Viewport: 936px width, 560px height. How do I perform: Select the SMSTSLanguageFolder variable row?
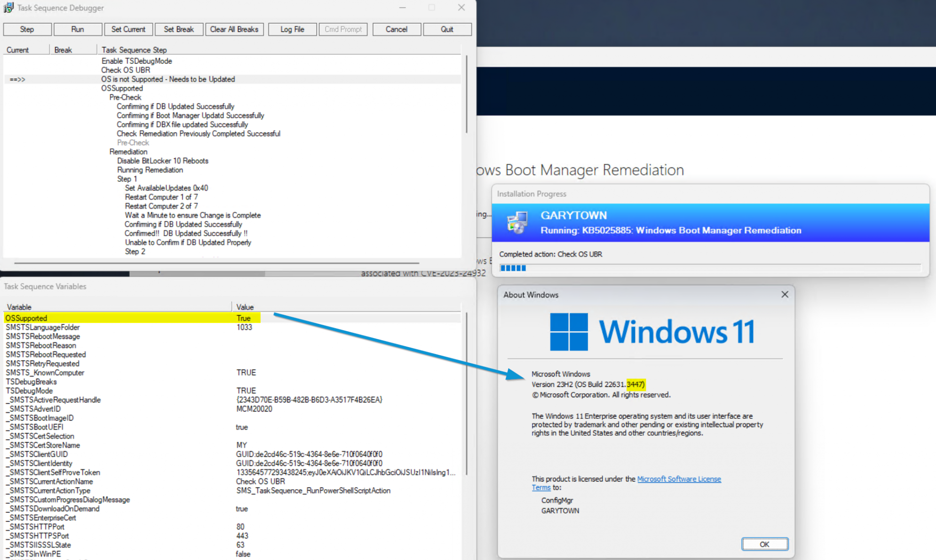pyautogui.click(x=232, y=327)
